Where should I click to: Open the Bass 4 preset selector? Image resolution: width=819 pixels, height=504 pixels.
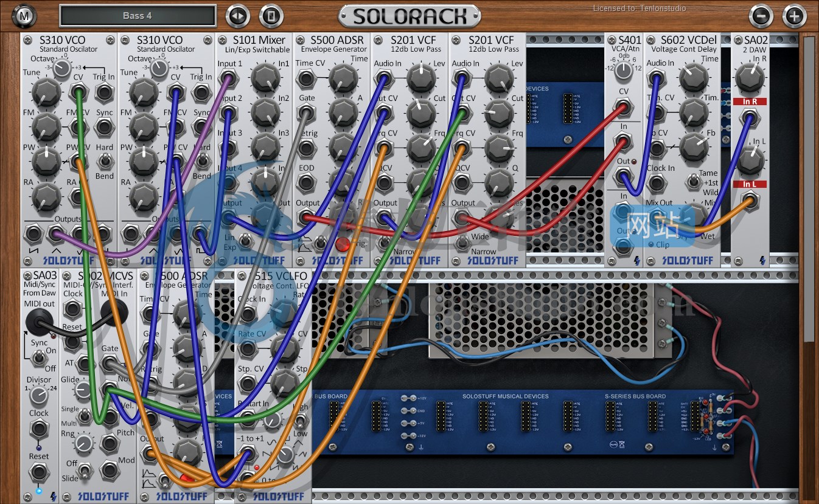[138, 16]
